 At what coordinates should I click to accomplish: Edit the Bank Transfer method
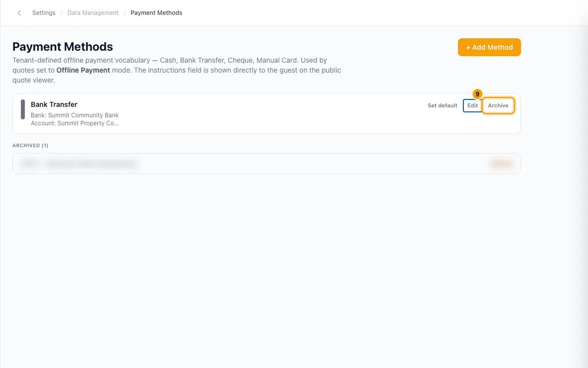tap(472, 105)
